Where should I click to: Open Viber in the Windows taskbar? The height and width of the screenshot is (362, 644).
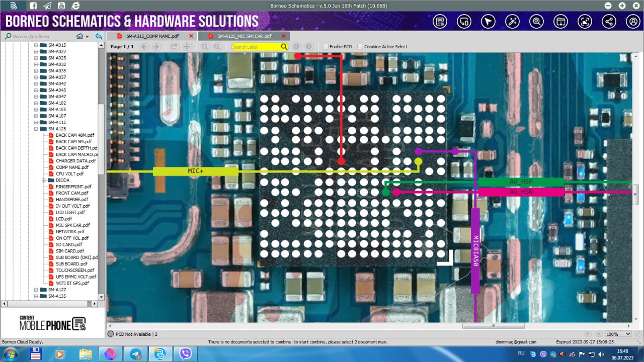(x=185, y=354)
